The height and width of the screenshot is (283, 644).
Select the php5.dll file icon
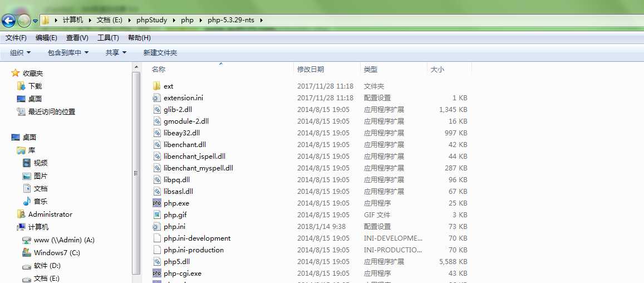click(156, 261)
